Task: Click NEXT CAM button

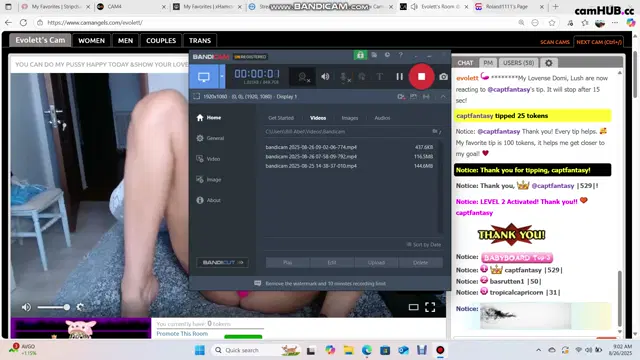Action: click(x=599, y=42)
